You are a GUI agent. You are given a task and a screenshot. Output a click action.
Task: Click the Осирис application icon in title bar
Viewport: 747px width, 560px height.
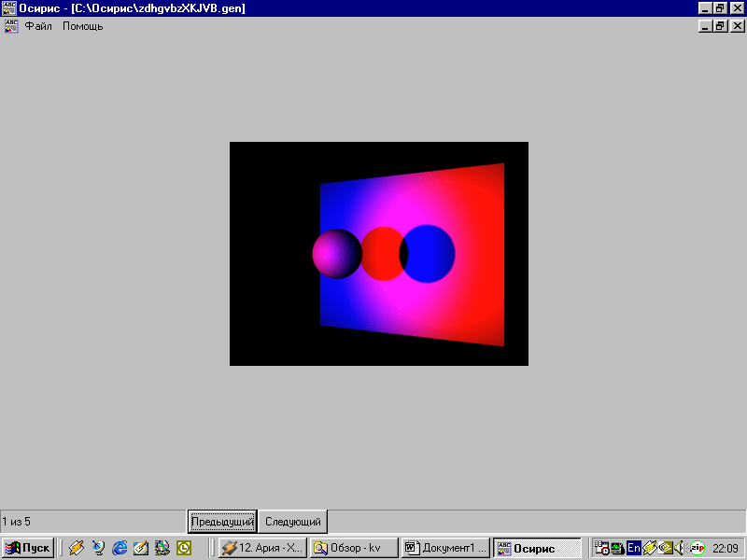(9, 8)
